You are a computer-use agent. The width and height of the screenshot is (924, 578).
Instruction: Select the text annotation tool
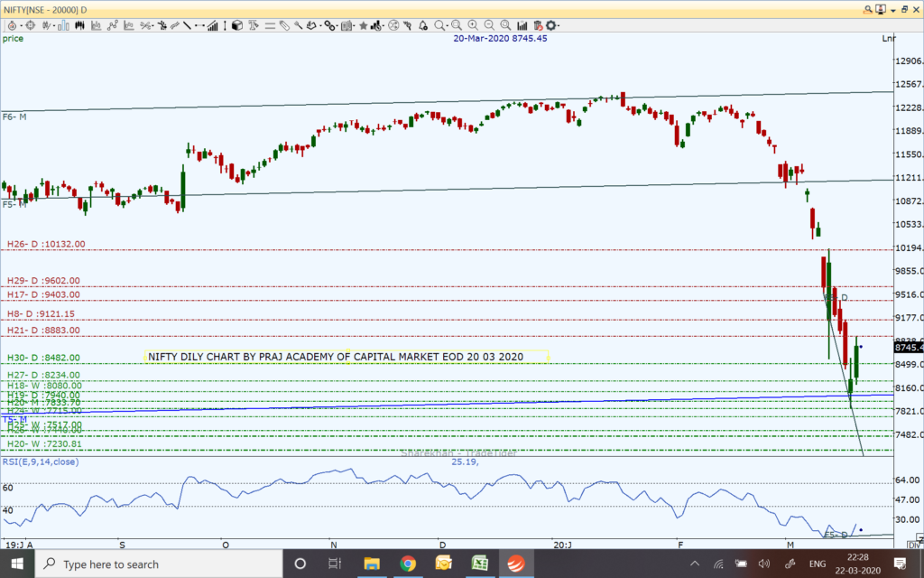pyautogui.click(x=254, y=25)
